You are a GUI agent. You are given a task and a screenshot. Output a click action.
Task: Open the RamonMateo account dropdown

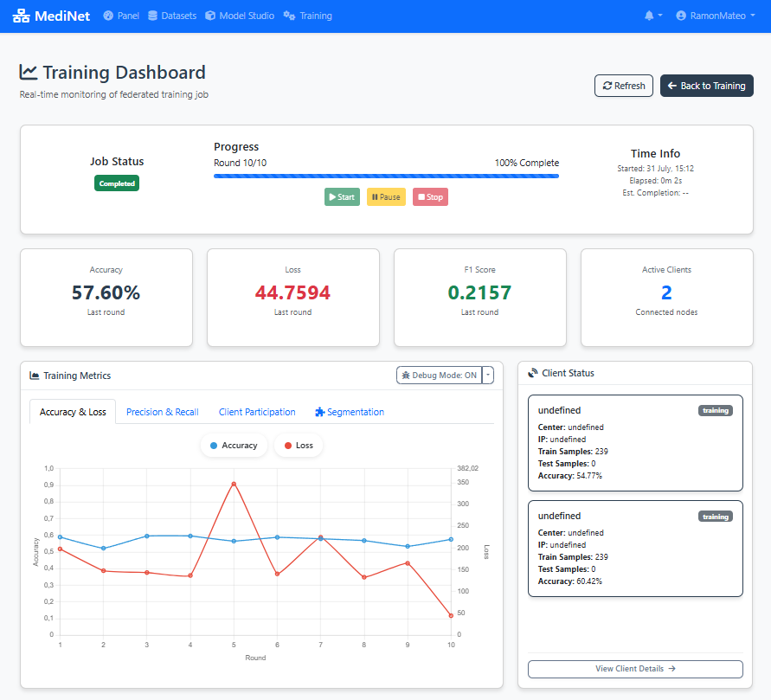point(715,15)
